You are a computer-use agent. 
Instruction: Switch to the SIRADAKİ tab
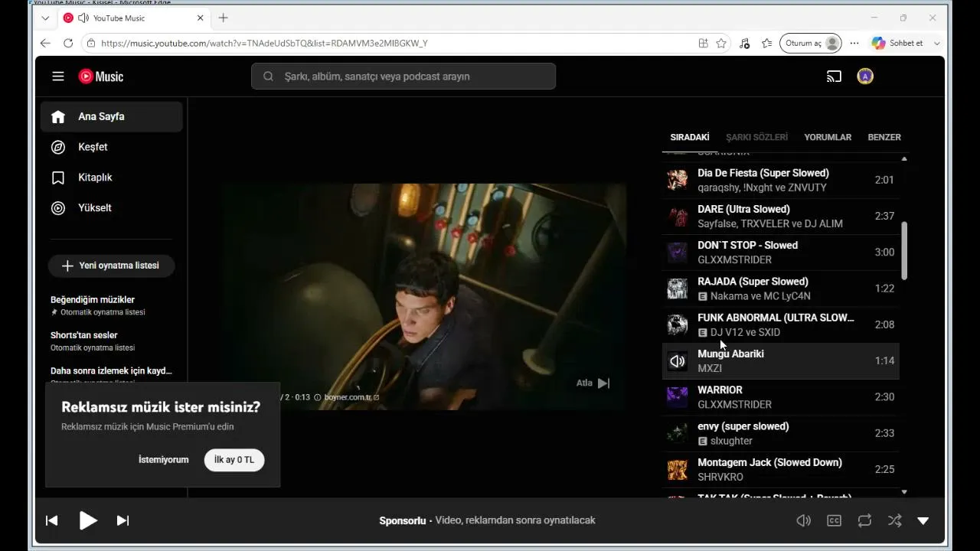pyautogui.click(x=690, y=137)
